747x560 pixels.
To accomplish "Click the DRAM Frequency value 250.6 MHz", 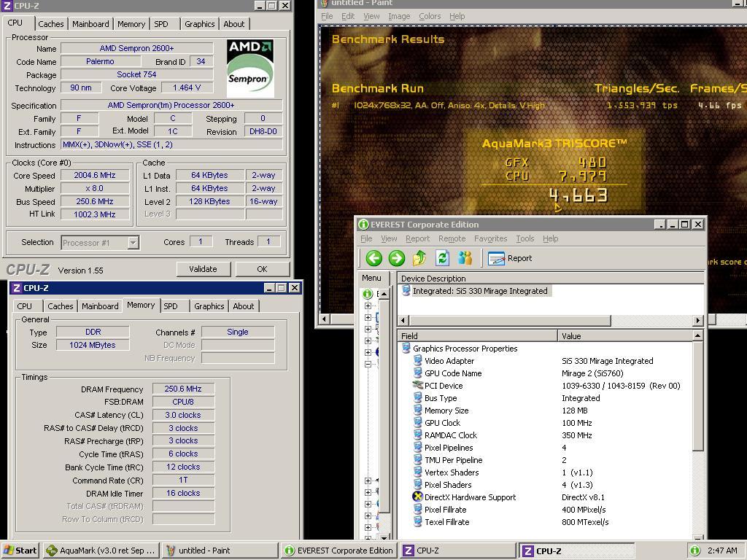I will 183,389.
